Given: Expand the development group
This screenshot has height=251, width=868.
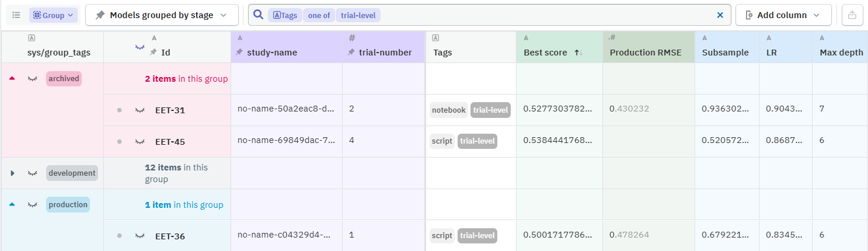Looking at the screenshot, I should click(x=12, y=173).
